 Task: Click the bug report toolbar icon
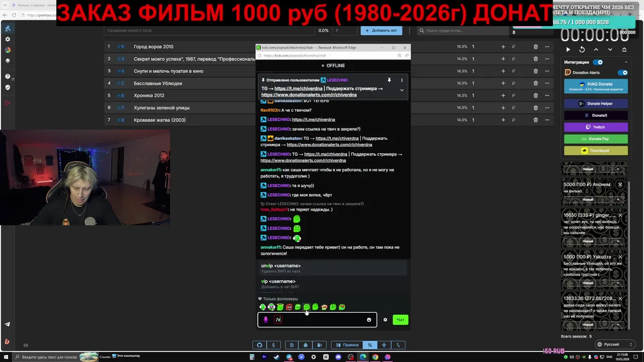click(x=305, y=345)
